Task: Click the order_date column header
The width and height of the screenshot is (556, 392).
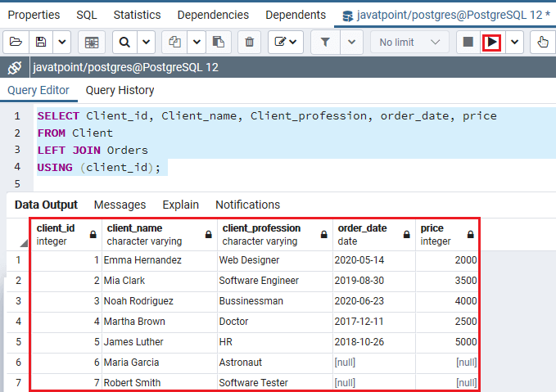Action: pyautogui.click(x=374, y=235)
